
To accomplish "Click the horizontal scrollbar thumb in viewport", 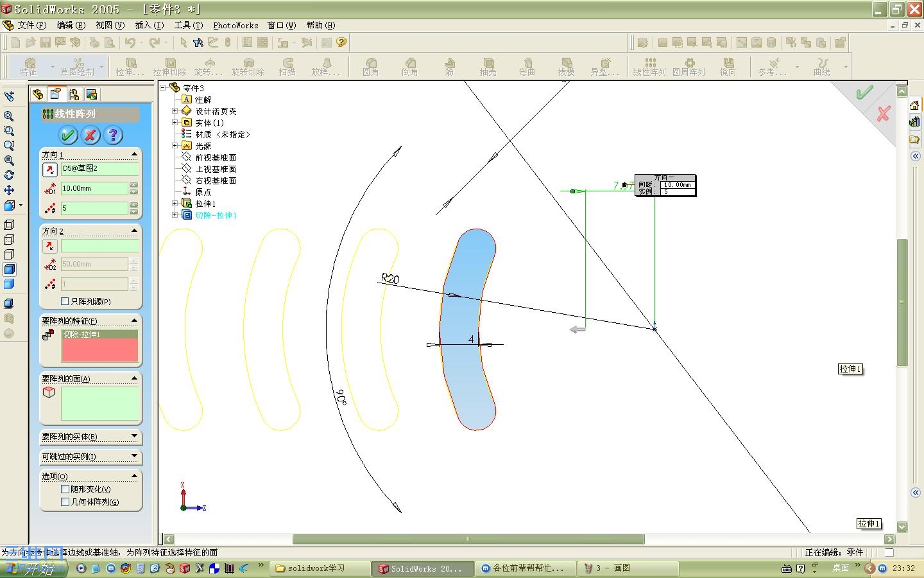I will (468, 539).
